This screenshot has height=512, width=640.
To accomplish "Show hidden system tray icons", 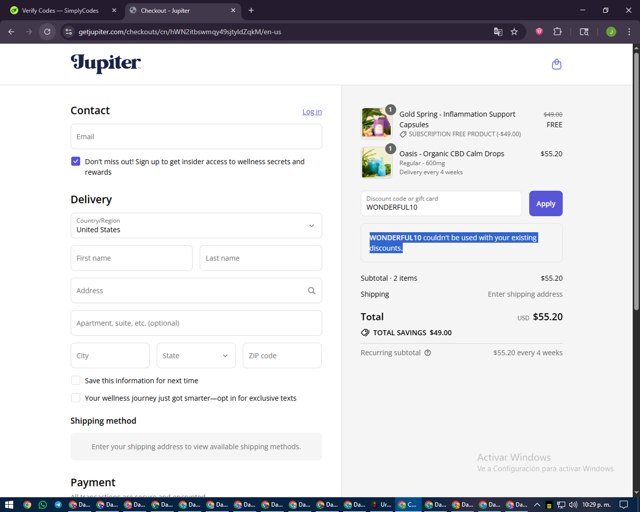I will click(x=537, y=505).
